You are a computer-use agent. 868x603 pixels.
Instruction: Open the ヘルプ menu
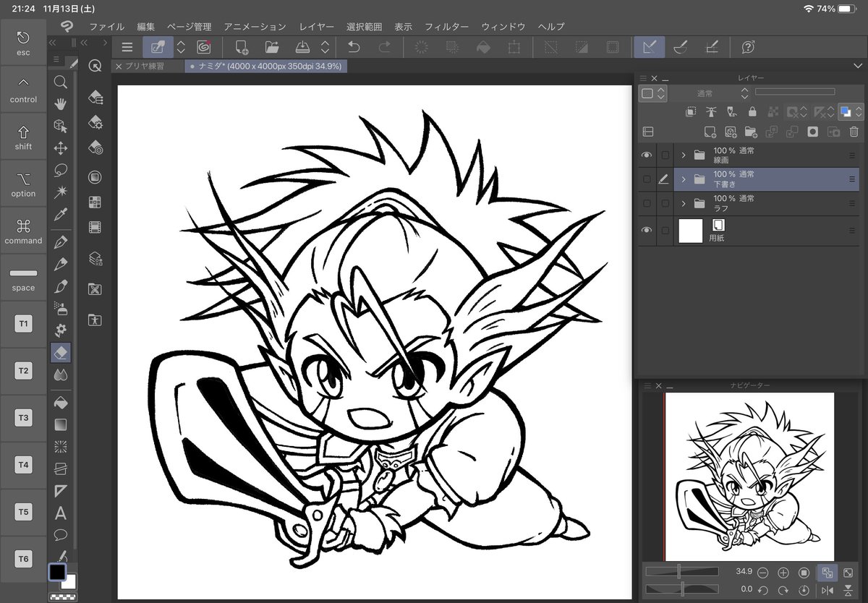click(551, 27)
